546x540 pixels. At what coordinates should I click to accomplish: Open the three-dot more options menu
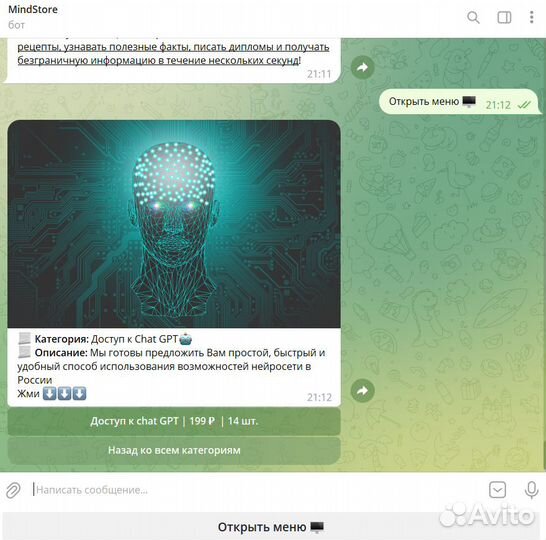pyautogui.click(x=531, y=17)
